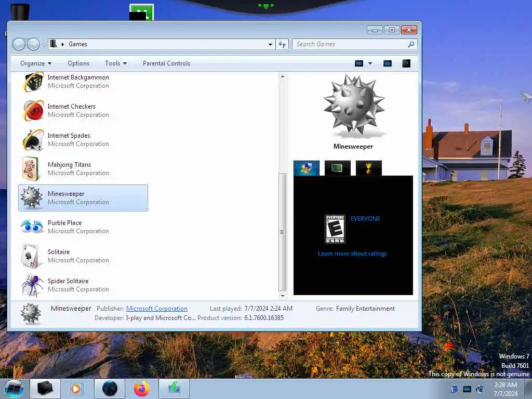Open the Windows Start menu orb
The image size is (532, 399).
pyautogui.click(x=14, y=389)
